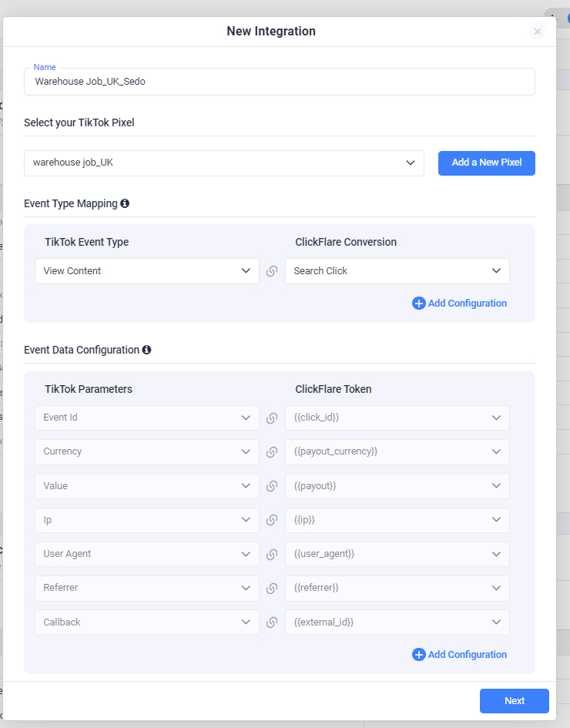Open the Search Click conversion dropdown
The width and height of the screenshot is (570, 728).
pyautogui.click(x=397, y=271)
